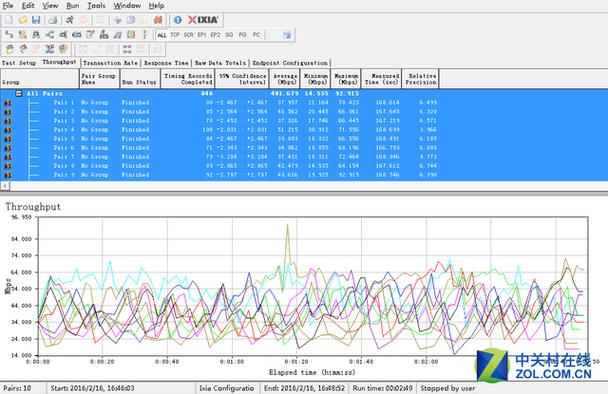Open the View menu

(50, 5)
